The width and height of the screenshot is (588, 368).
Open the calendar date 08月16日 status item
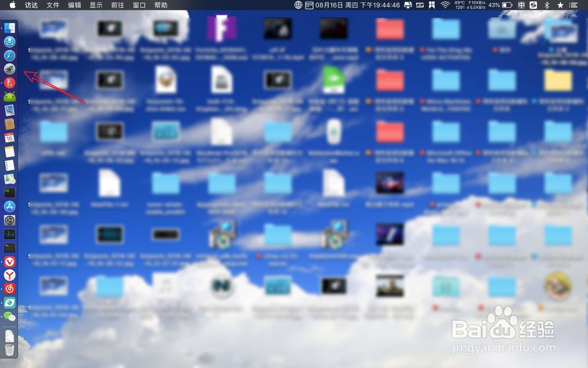[352, 5]
